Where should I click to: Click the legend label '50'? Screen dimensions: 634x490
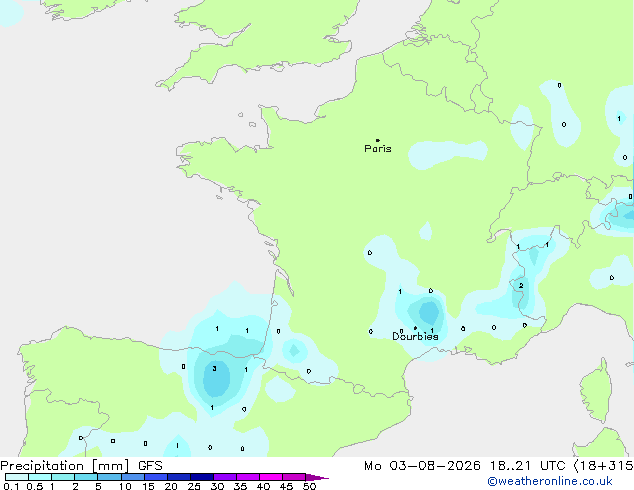[x=309, y=486]
